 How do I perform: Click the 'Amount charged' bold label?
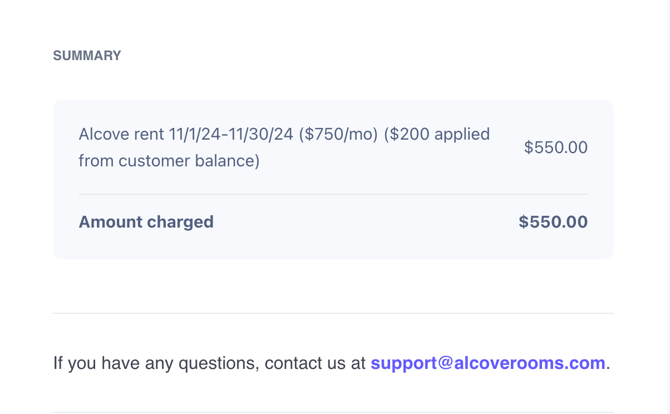tap(146, 222)
